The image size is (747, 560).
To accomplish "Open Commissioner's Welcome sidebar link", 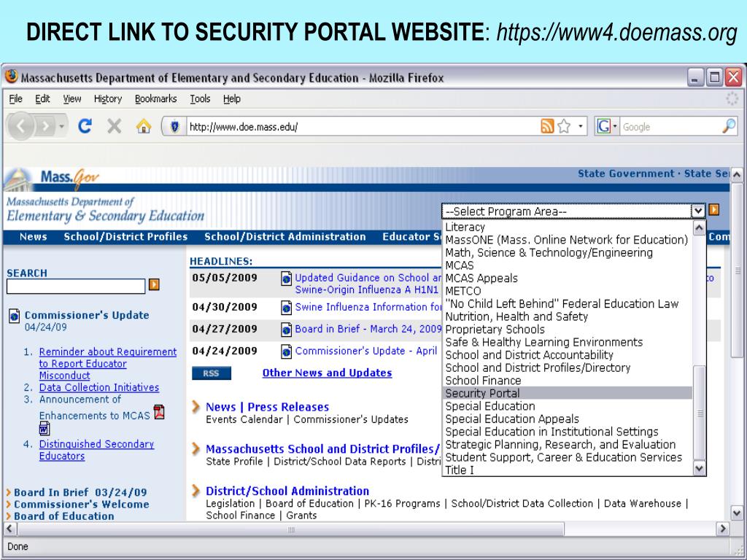I will tap(81, 505).
